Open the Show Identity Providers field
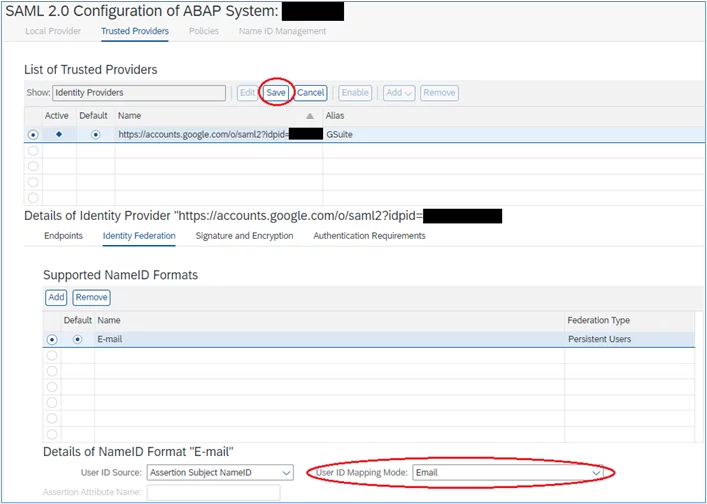The height and width of the screenshot is (504, 707). (x=139, y=93)
